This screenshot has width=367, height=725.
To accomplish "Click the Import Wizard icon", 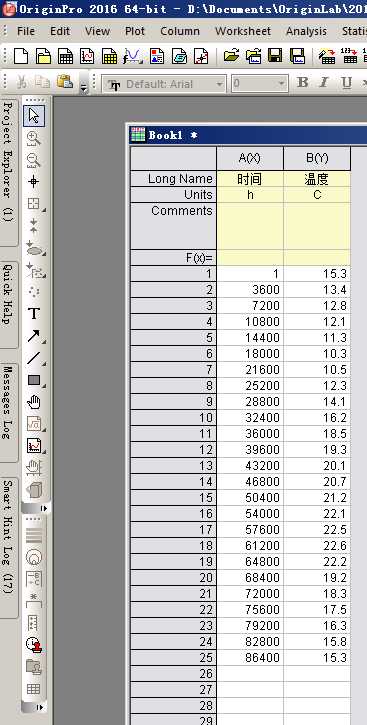I will coord(327,56).
